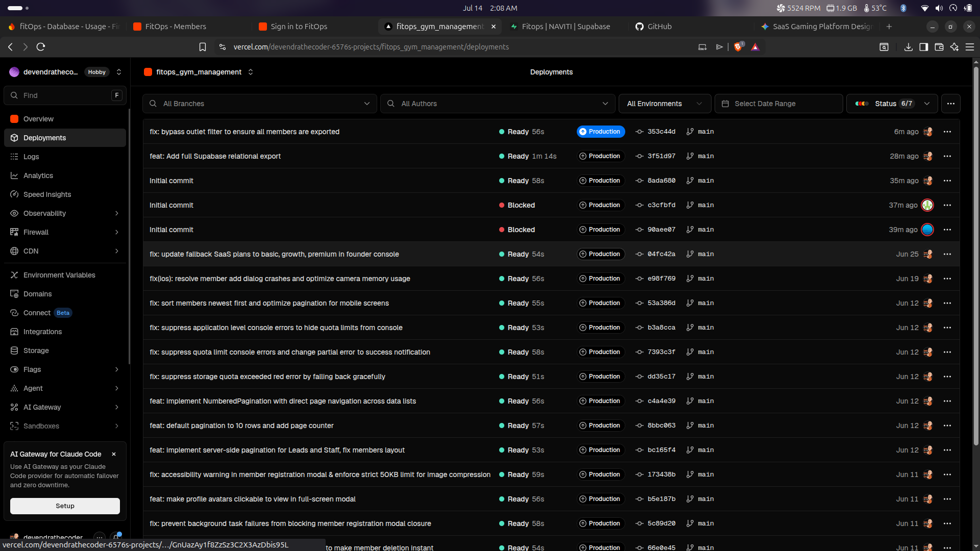The image size is (980, 551).
Task: Open the fitops_gym_management project switcher
Action: (251, 72)
